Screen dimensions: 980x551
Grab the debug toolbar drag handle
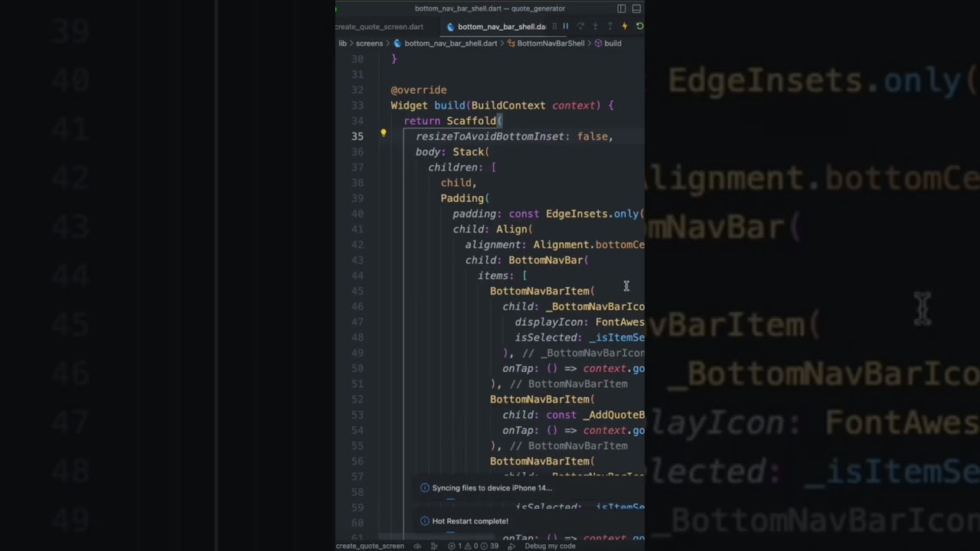coord(554,26)
